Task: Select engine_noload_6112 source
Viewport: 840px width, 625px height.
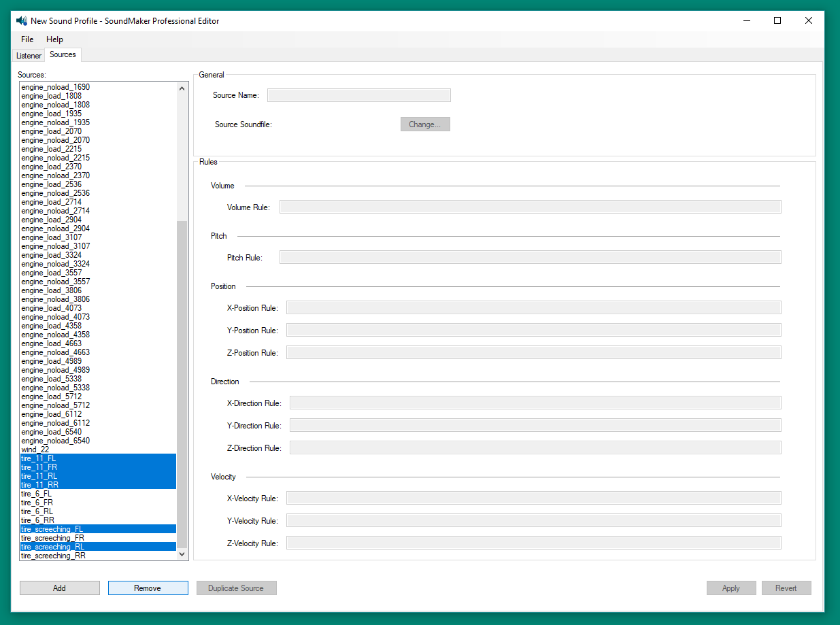Action: (x=98, y=423)
